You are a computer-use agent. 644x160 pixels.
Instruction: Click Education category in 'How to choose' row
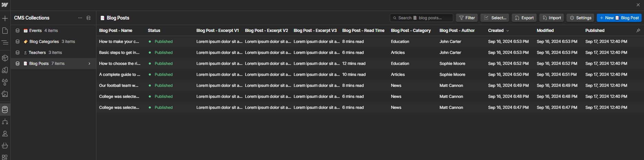pyautogui.click(x=400, y=64)
